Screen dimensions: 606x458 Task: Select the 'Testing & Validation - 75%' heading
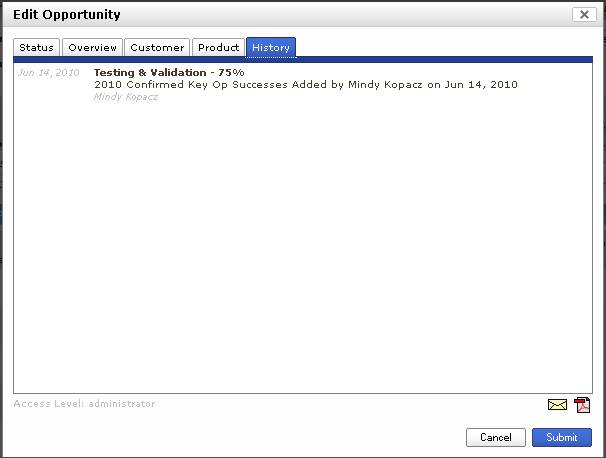[x=168, y=73]
